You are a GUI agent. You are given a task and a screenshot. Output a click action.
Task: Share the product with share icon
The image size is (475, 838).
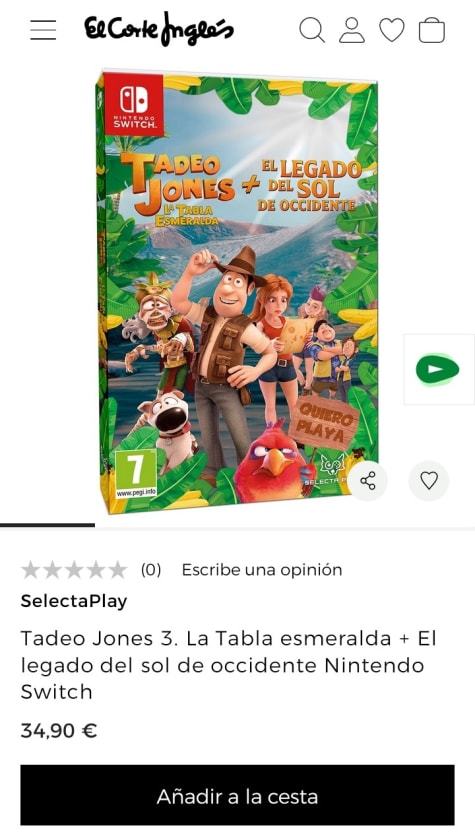pos(368,480)
